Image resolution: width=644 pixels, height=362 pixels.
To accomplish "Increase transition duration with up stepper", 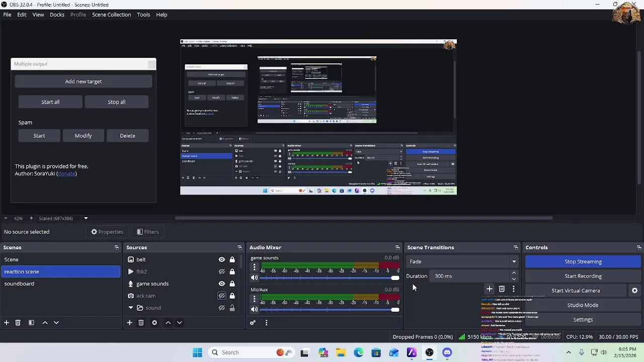I will (x=514, y=273).
